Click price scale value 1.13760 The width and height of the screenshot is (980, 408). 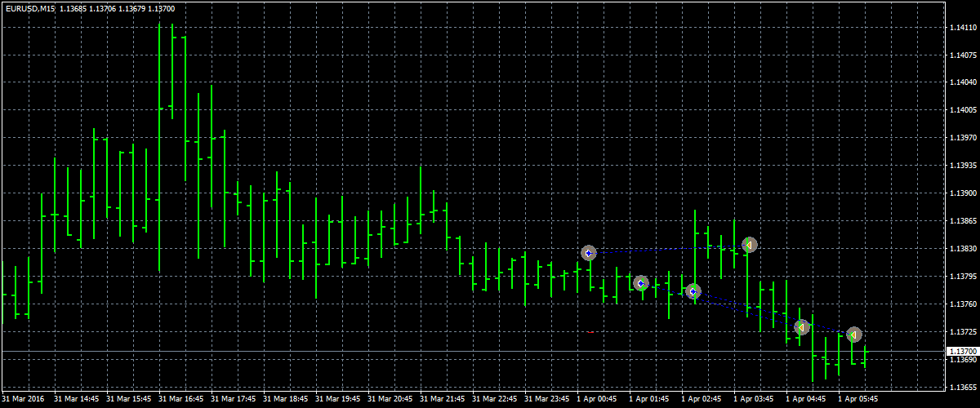click(x=963, y=304)
